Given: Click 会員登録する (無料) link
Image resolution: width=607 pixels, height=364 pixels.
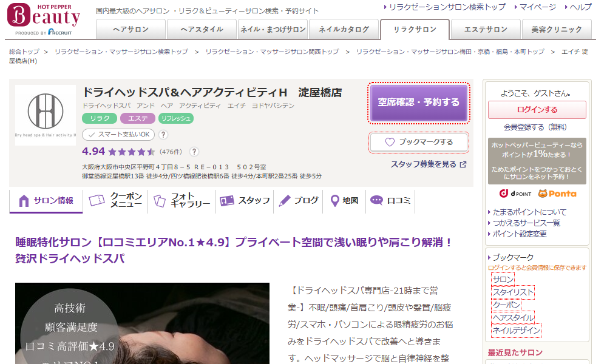Looking at the screenshot, I should 535,127.
